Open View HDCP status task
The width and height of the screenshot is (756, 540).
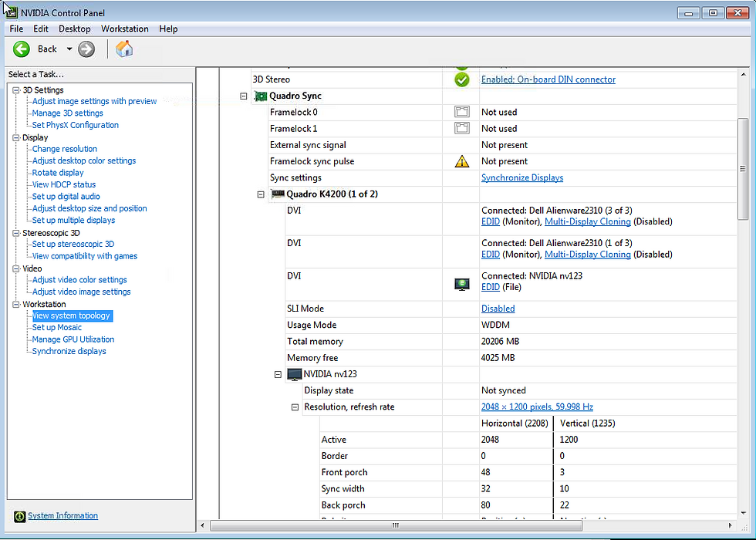pos(63,184)
